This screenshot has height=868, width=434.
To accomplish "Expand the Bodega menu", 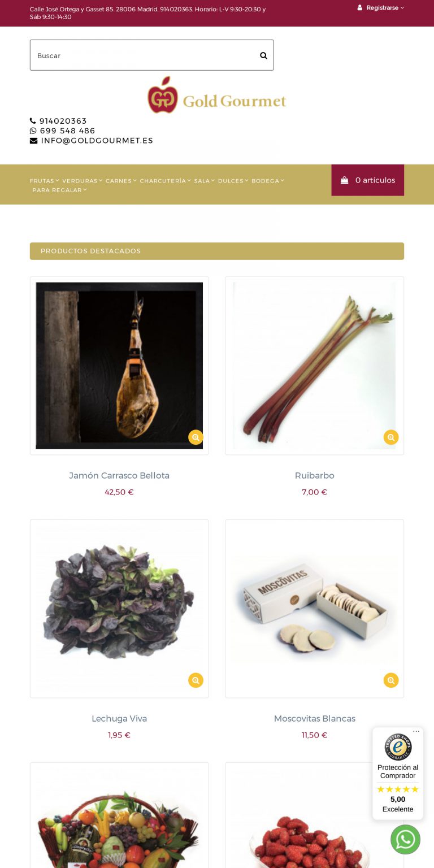I will tap(268, 181).
